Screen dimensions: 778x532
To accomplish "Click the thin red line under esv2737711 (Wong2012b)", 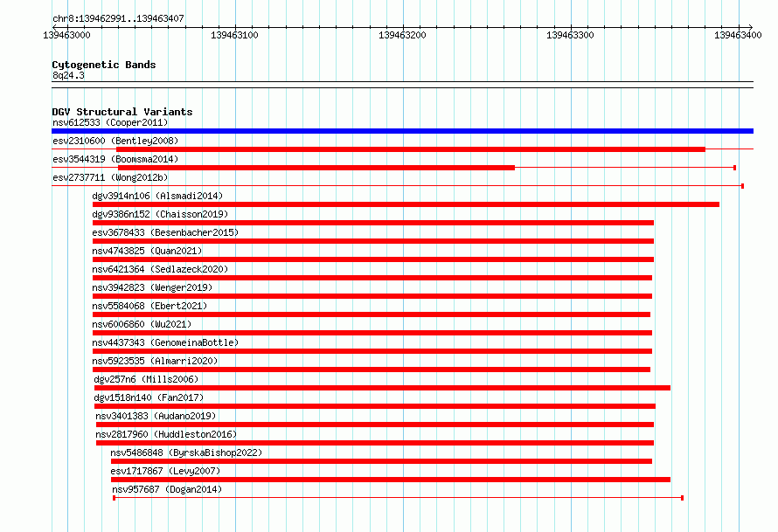I will (x=398, y=186).
